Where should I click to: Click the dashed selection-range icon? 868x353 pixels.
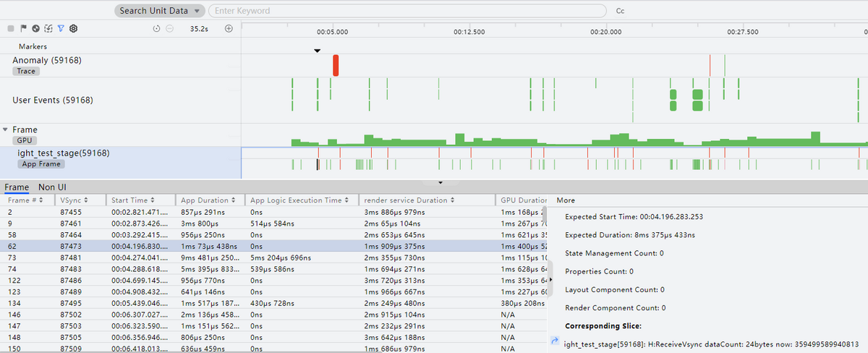click(48, 29)
